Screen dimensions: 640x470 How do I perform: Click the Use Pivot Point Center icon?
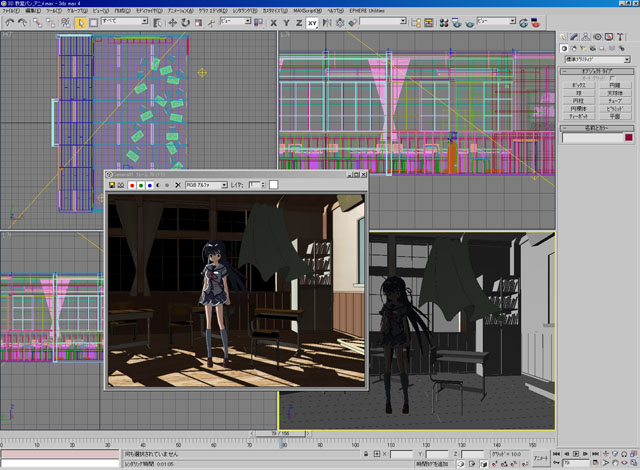(x=258, y=23)
